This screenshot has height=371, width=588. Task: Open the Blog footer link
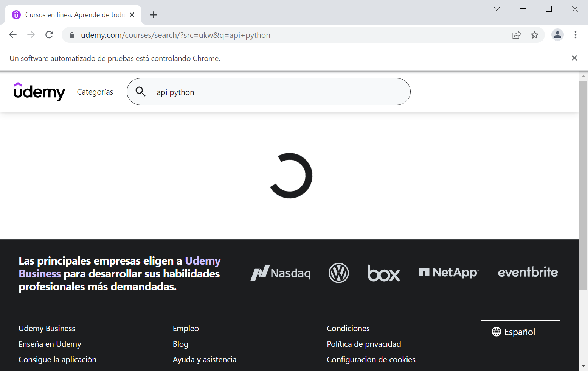(180, 344)
